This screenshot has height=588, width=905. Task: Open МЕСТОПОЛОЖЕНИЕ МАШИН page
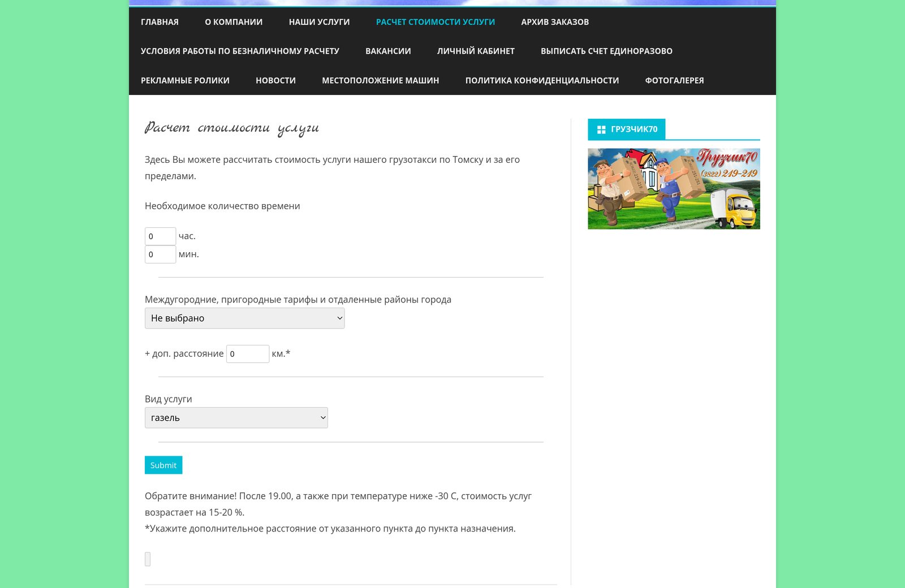380,81
